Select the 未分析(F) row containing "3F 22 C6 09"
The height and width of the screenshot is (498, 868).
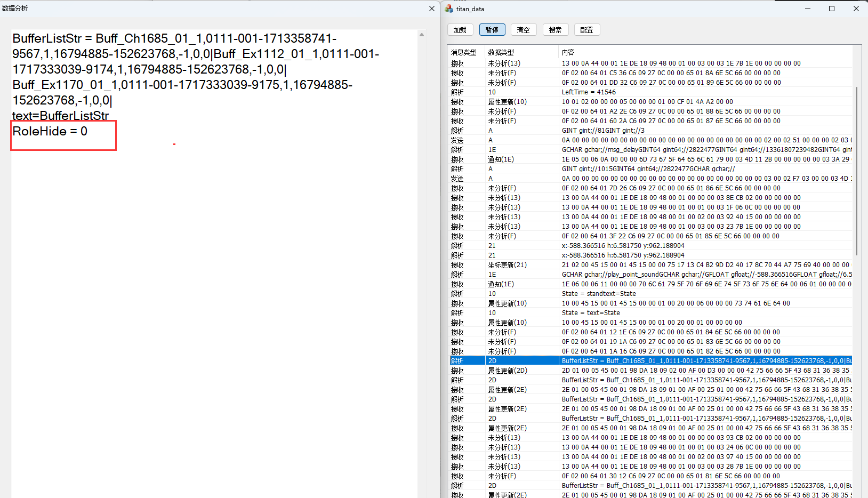point(650,236)
